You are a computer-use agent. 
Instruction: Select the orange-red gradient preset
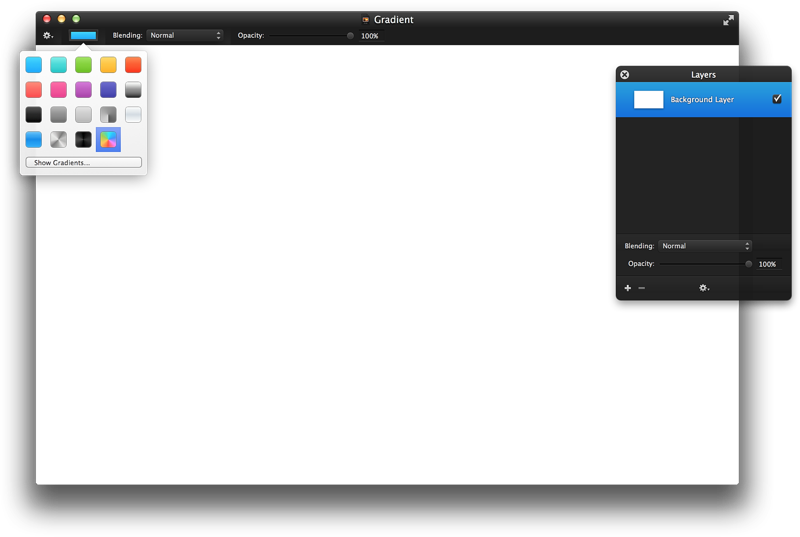(x=133, y=65)
